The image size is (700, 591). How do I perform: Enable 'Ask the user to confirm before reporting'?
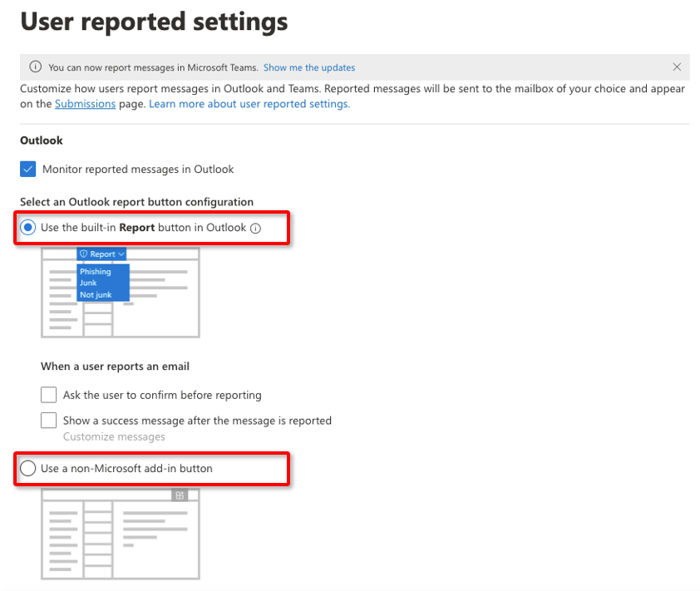tap(49, 395)
